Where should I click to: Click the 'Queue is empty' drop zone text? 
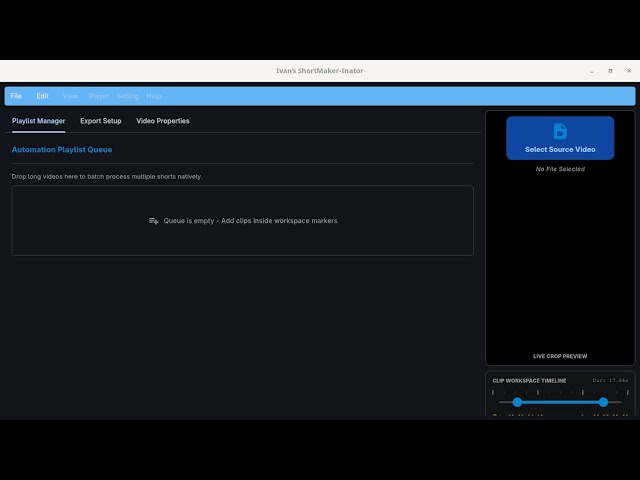click(250, 221)
